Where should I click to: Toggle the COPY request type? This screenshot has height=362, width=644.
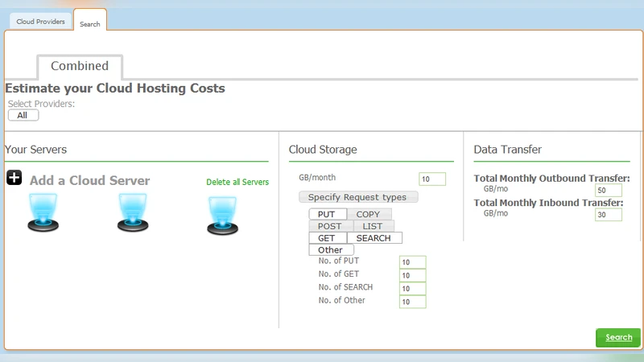(x=369, y=214)
